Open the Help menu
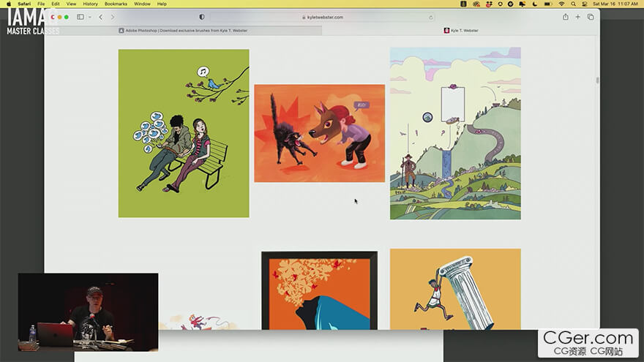The image size is (644, 362). click(x=162, y=4)
